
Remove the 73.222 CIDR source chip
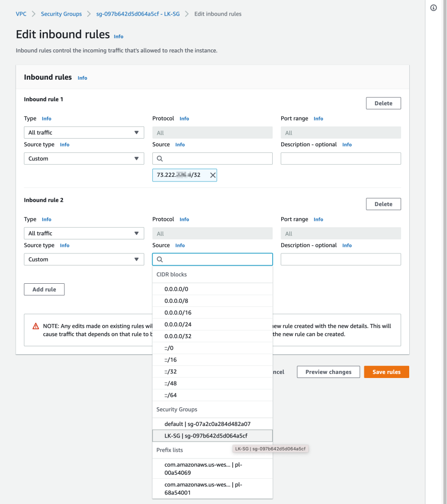click(213, 175)
